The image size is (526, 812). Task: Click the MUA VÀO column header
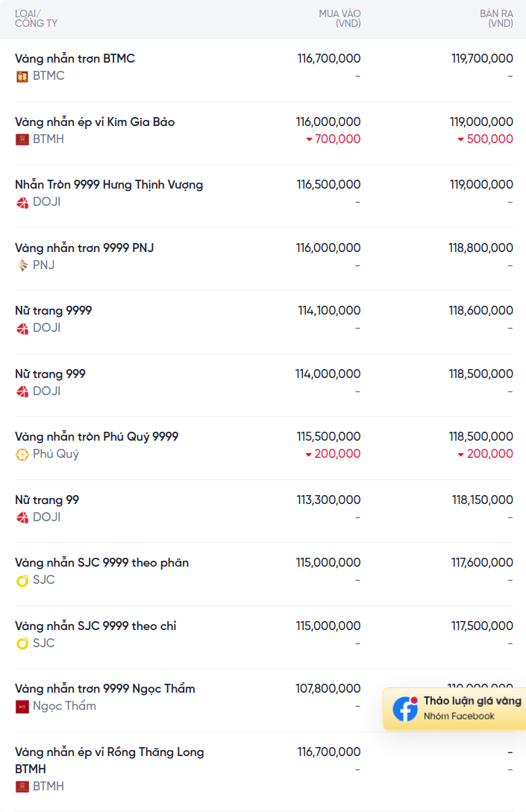339,19
